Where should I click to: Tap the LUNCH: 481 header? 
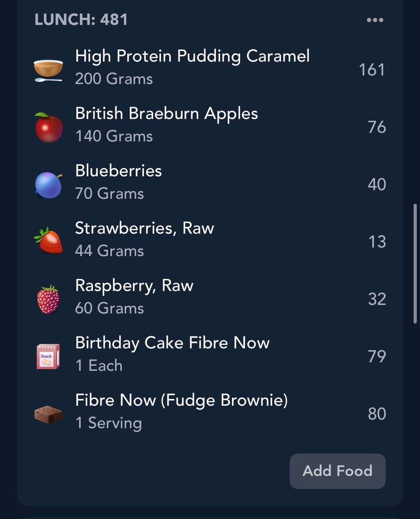tap(81, 20)
